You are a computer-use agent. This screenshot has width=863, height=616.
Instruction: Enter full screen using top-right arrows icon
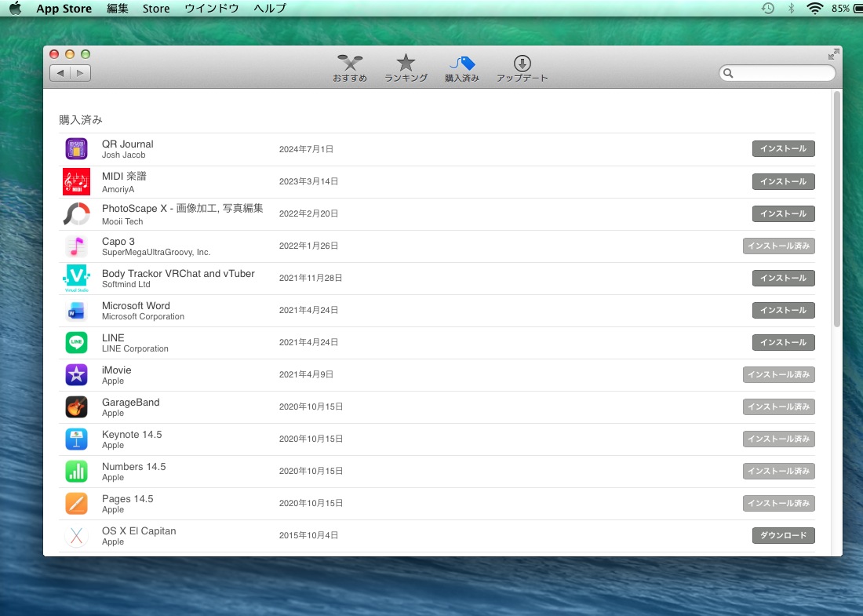click(x=833, y=54)
